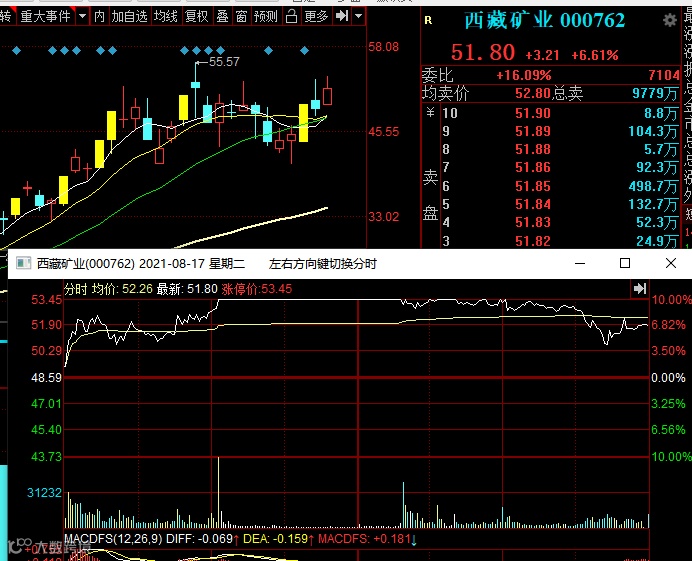692x561 pixels.
Task: Click the 均价: 52.26 label
Action: (122, 289)
